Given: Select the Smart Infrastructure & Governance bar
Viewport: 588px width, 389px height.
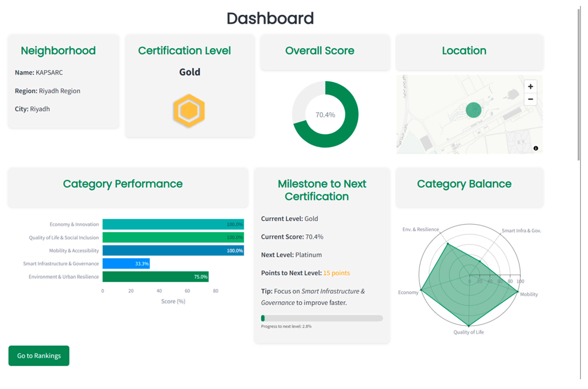Looking at the screenshot, I should (126, 264).
